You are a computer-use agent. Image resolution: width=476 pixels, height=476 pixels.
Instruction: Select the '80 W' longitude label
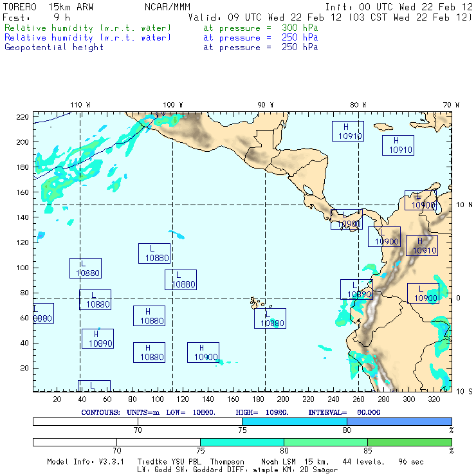coord(358,105)
